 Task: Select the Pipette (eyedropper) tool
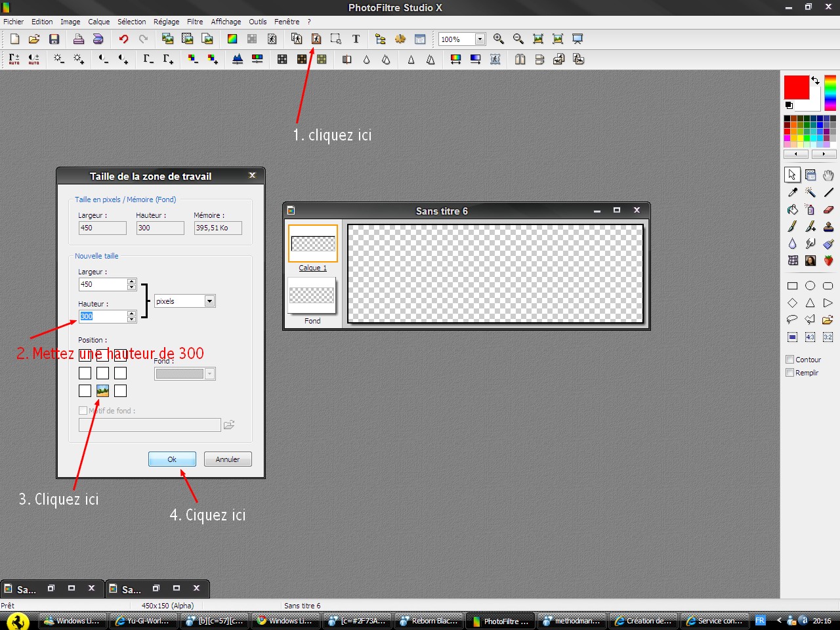793,192
